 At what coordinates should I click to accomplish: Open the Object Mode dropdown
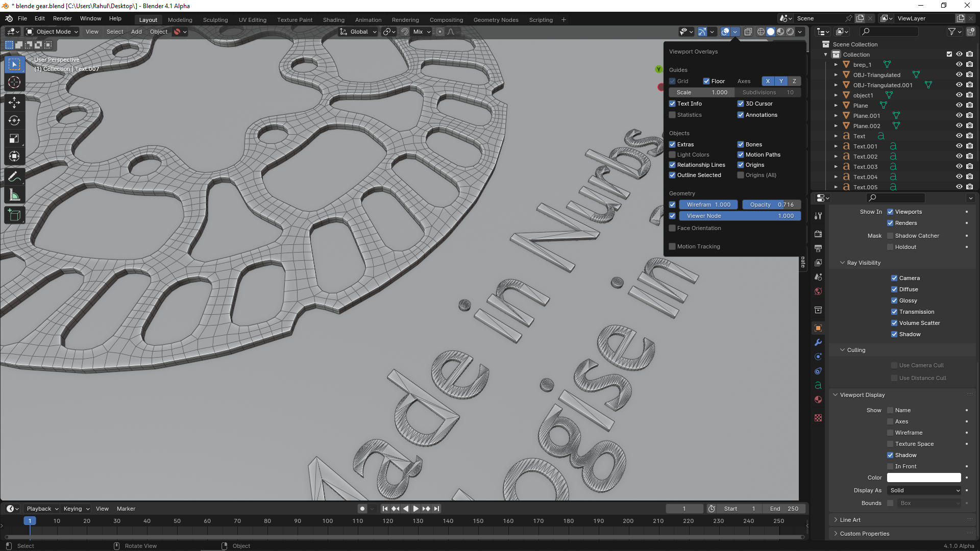[52, 32]
